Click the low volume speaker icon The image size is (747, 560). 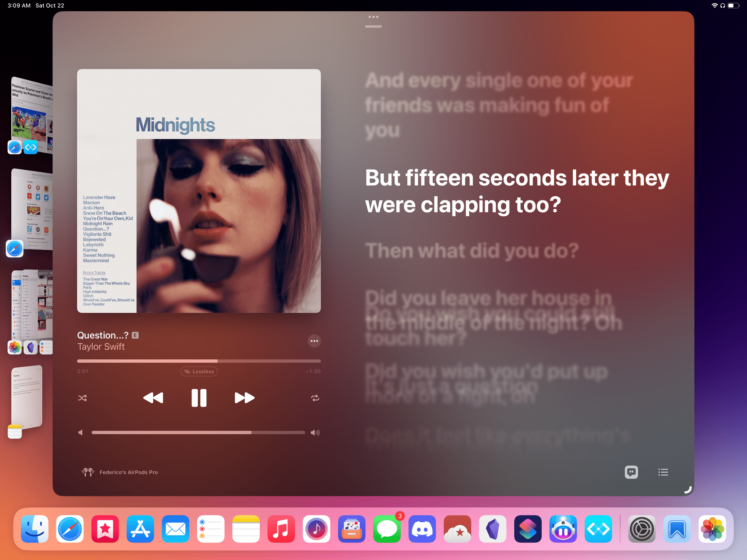pos(81,432)
